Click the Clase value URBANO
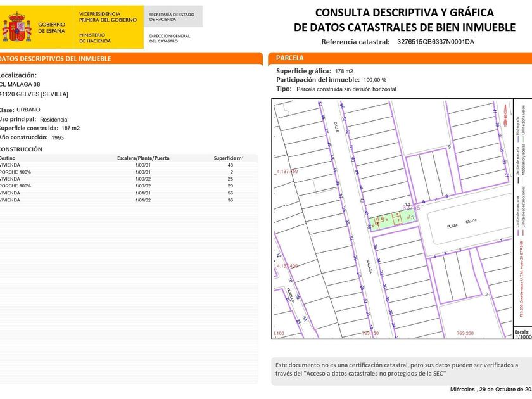This screenshot has width=532, height=399. [x=28, y=110]
